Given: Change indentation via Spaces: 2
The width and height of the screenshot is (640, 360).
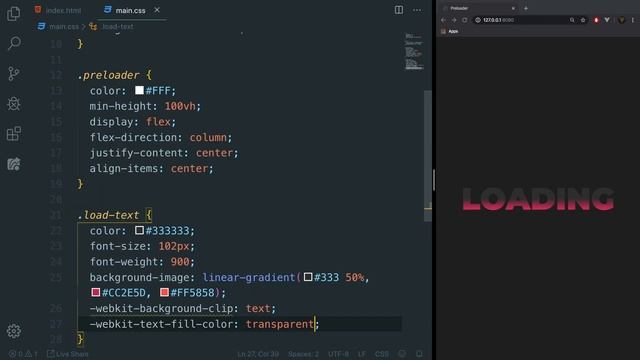Looking at the screenshot, I should tap(303, 354).
